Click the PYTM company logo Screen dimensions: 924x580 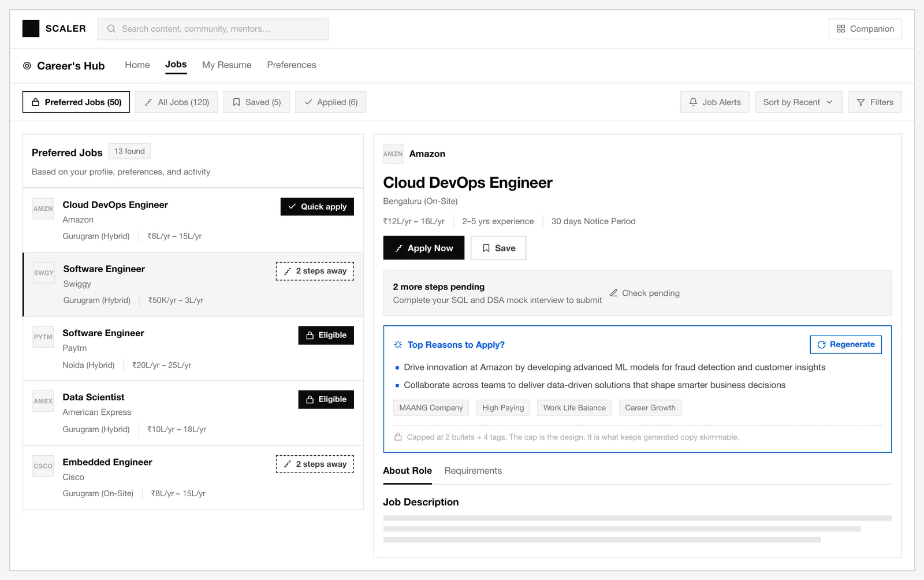(43, 337)
